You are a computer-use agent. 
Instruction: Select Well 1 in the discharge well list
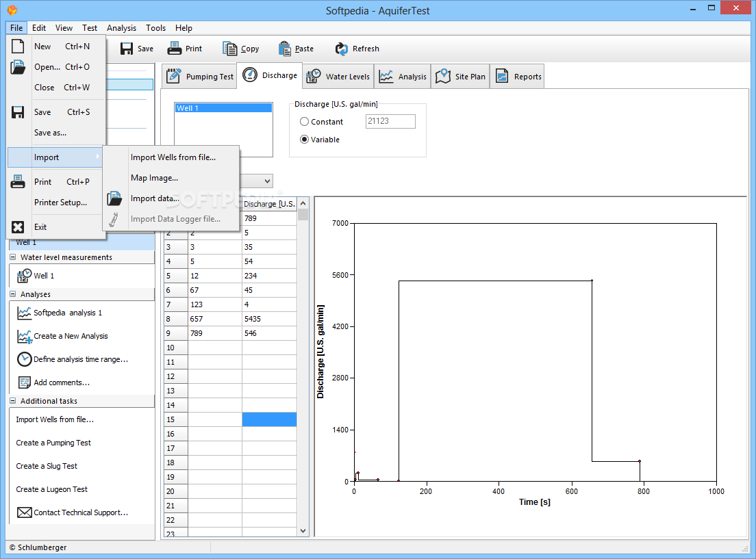223,108
